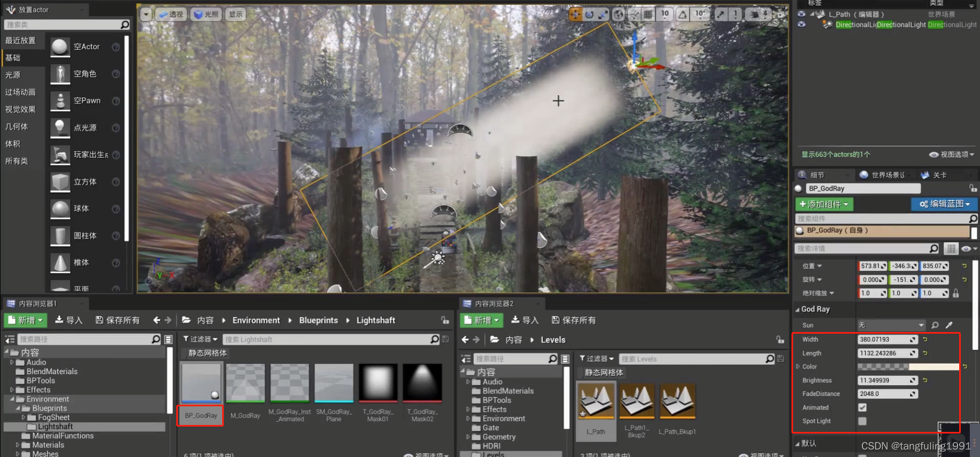
Task: Maximize or restore the viewport
Action: [781, 14]
